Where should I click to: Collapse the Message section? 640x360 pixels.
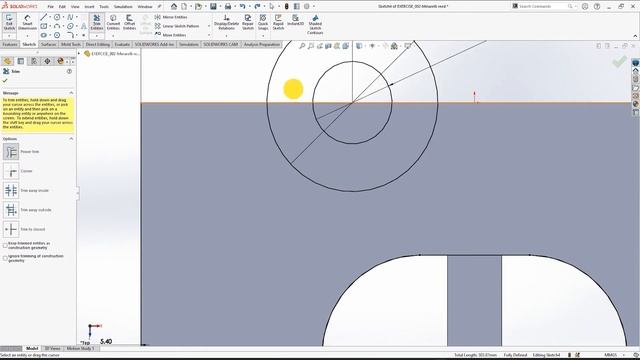click(x=71, y=93)
